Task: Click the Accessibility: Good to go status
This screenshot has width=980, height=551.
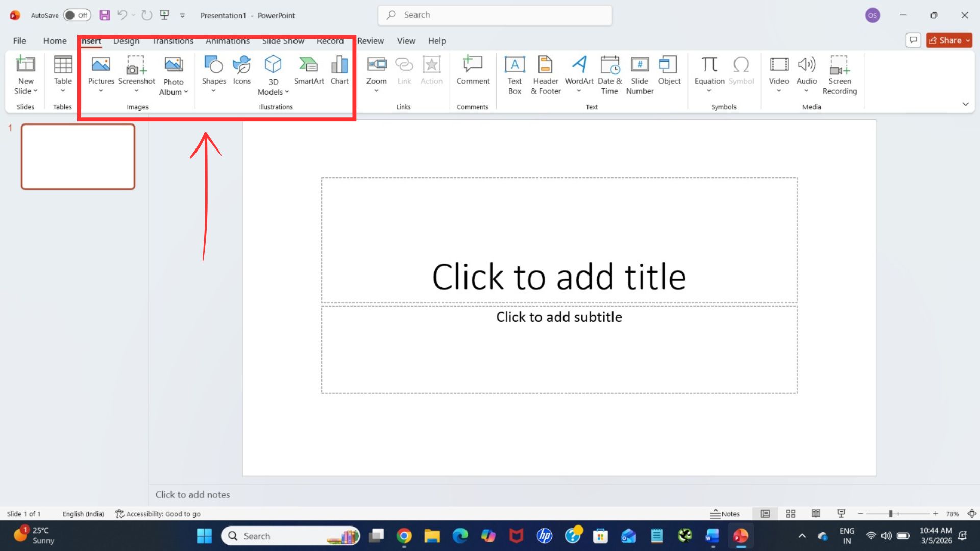Action: [x=158, y=514]
